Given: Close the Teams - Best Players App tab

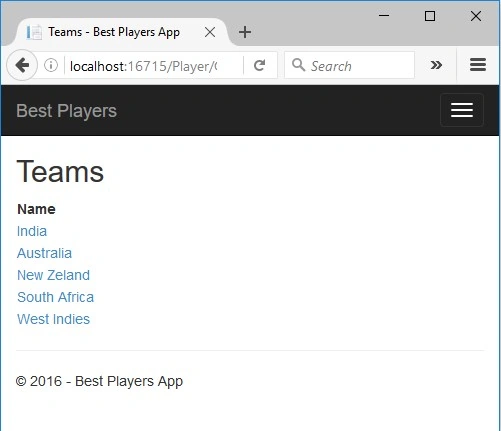Looking at the screenshot, I should pyautogui.click(x=210, y=32).
